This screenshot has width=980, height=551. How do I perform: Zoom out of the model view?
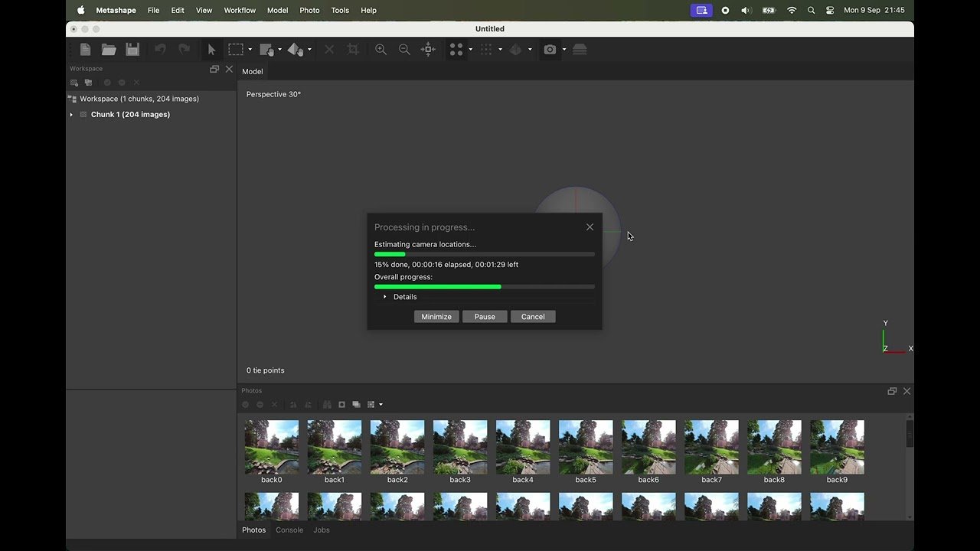click(x=404, y=50)
